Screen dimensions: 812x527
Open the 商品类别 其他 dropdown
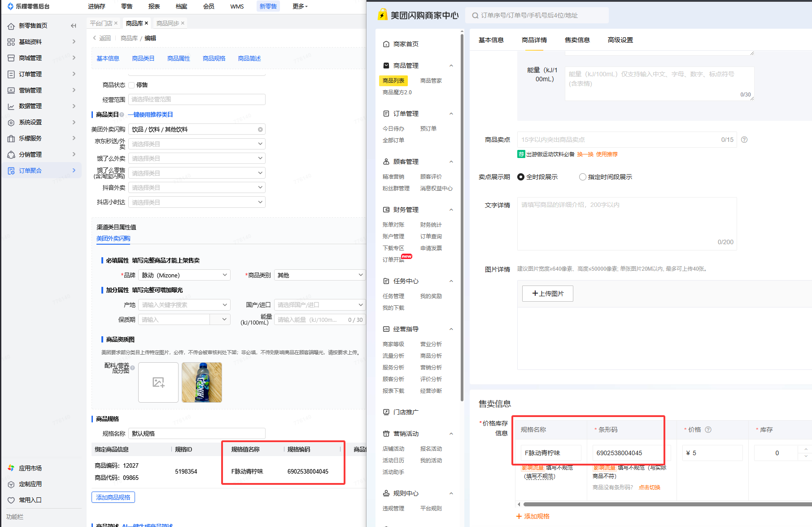click(x=320, y=275)
